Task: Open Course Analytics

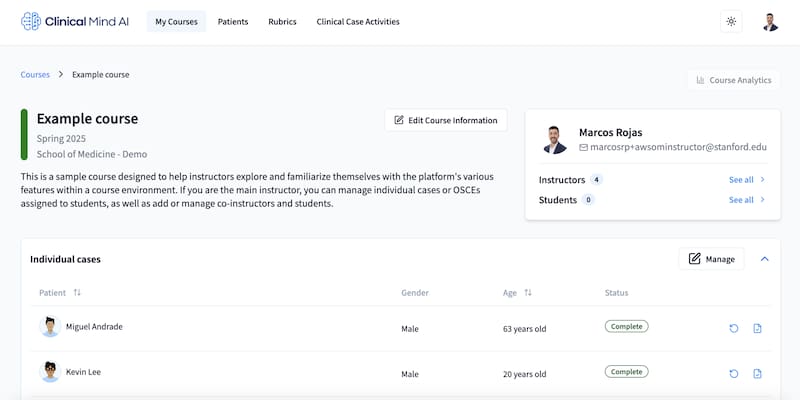Action: (733, 80)
